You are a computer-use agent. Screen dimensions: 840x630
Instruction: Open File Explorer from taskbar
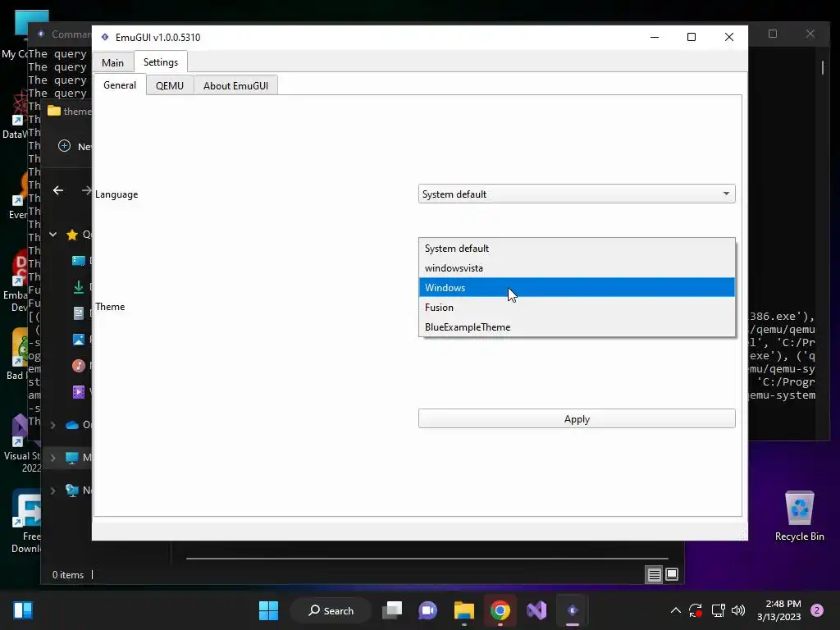pyautogui.click(x=464, y=610)
